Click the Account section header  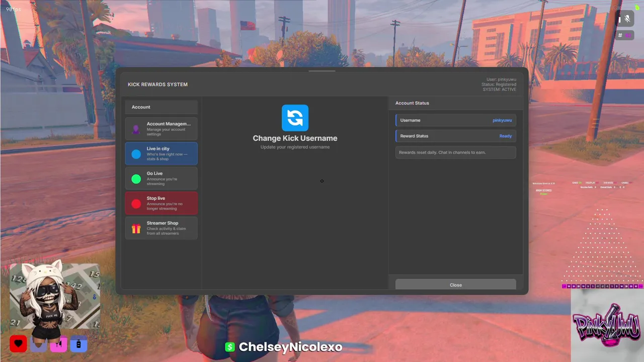161,107
